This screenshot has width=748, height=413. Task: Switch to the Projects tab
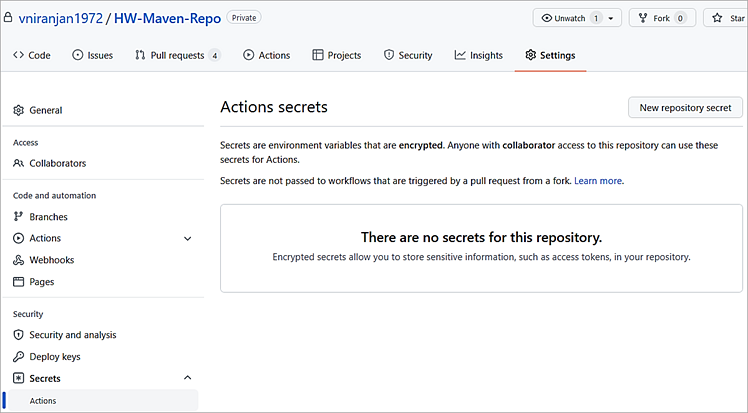click(x=337, y=55)
